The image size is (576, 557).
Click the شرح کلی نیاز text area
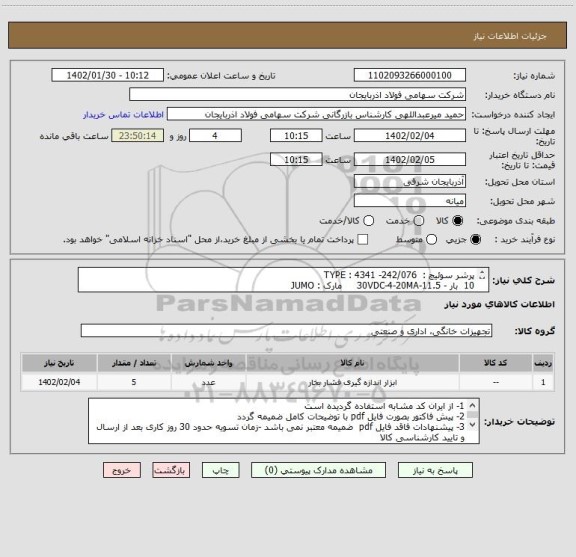click(x=284, y=280)
